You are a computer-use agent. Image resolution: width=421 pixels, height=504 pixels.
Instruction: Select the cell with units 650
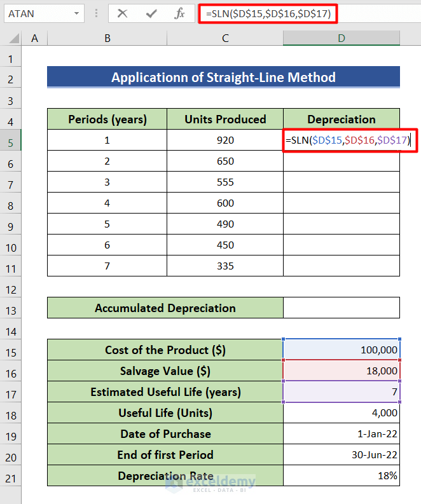[x=225, y=161]
